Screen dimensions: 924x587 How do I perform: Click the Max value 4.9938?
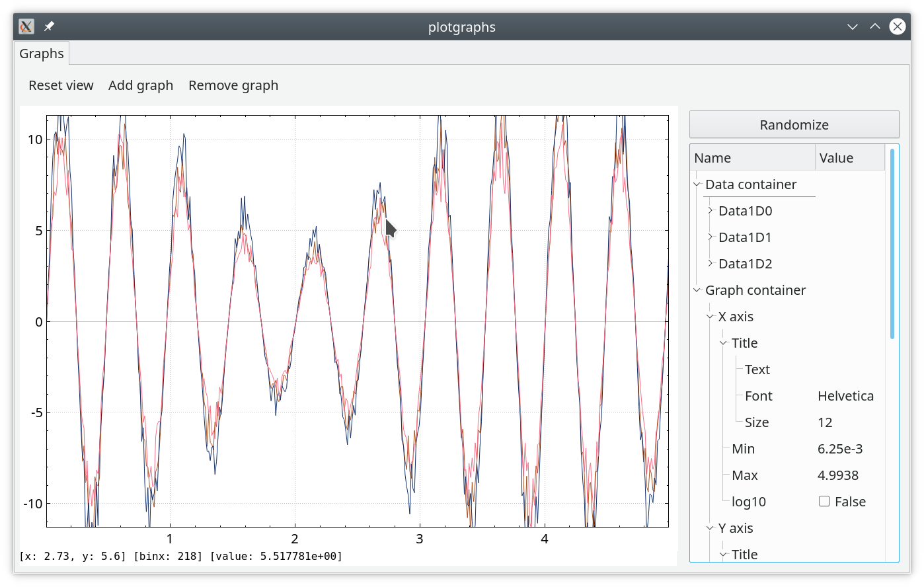pyautogui.click(x=838, y=475)
